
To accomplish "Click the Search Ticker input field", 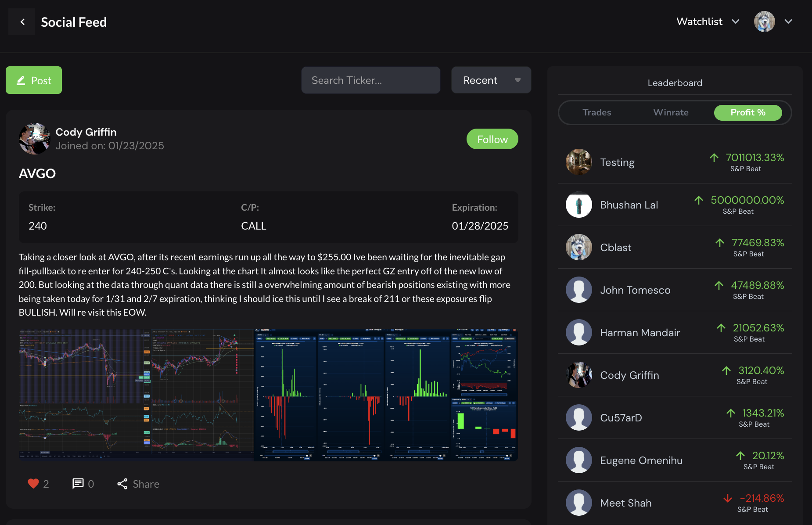I will click(x=370, y=80).
